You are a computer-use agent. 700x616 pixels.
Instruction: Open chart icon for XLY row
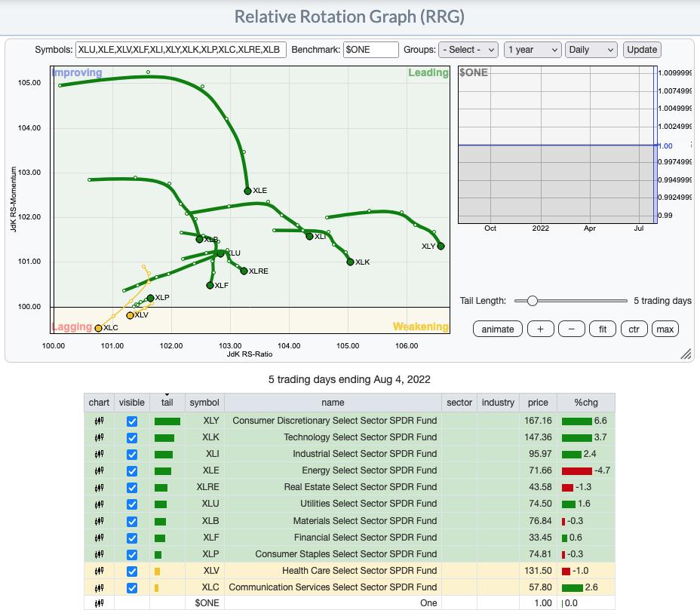99,421
